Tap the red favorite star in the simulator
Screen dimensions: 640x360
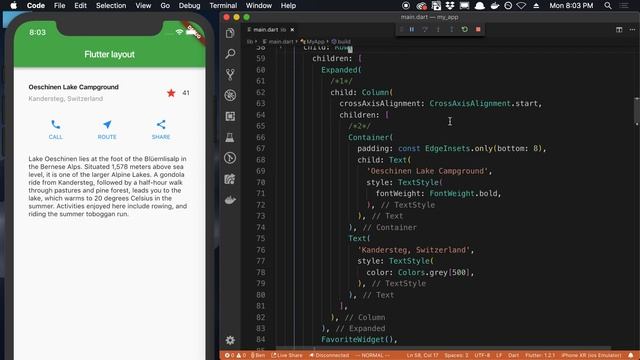tap(171, 93)
